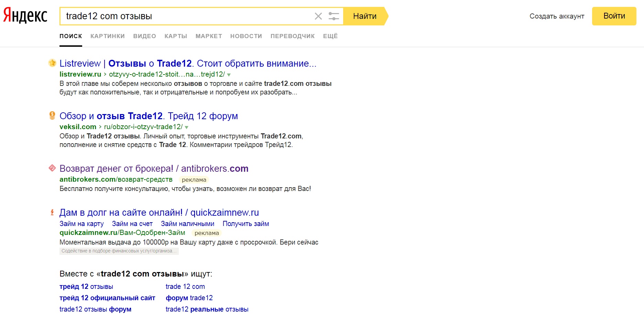Search related query trade 12 com
The height and width of the screenshot is (316, 644).
click(185, 286)
